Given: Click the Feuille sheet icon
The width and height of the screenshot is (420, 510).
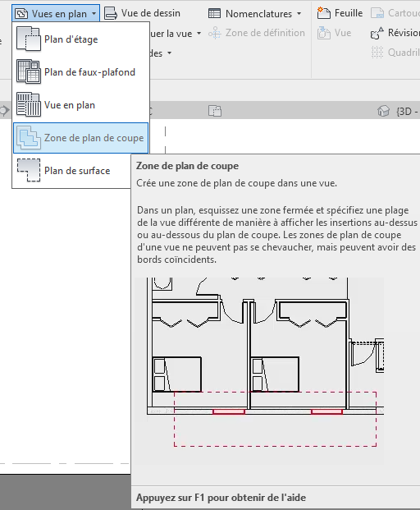Looking at the screenshot, I should click(x=323, y=13).
